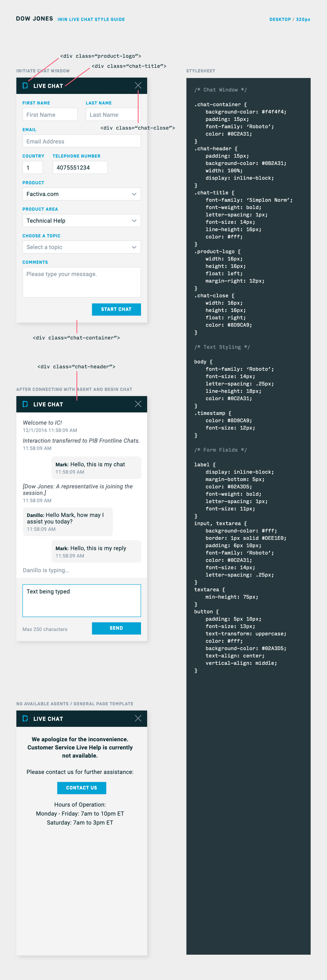The width and height of the screenshot is (327, 980).
Task: Click '/* Form Fields */' comment in stylesheet
Action: (220, 450)
